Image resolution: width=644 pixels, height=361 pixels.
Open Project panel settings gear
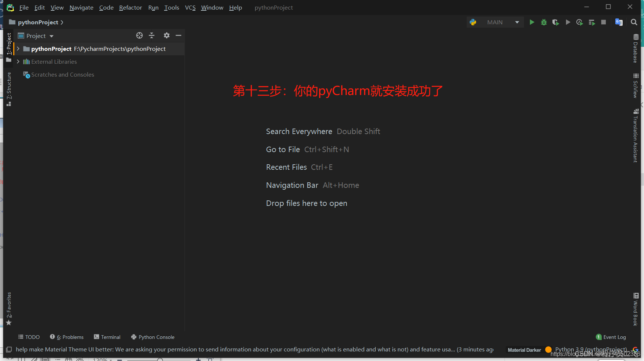pyautogui.click(x=167, y=35)
